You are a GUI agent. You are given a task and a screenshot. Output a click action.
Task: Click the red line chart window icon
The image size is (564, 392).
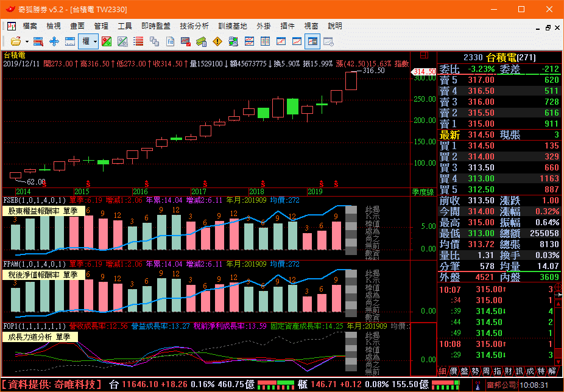(297, 42)
